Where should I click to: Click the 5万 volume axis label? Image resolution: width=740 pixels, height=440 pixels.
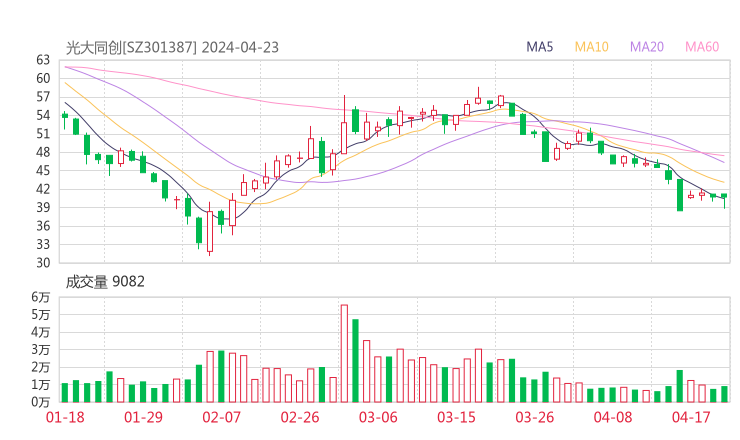pos(41,314)
